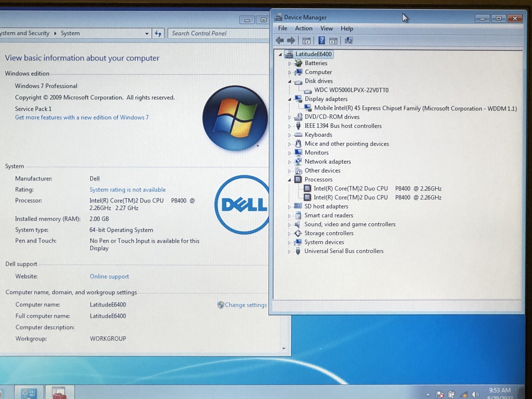Select the second Intel Core 2 Duo P8400 processor

tap(378, 198)
